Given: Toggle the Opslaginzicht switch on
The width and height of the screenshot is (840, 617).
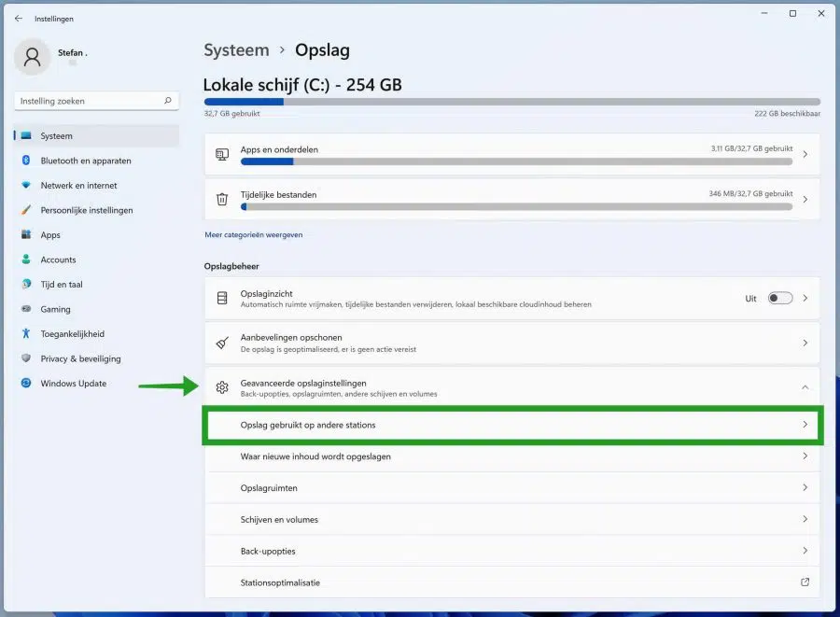Looking at the screenshot, I should point(780,298).
